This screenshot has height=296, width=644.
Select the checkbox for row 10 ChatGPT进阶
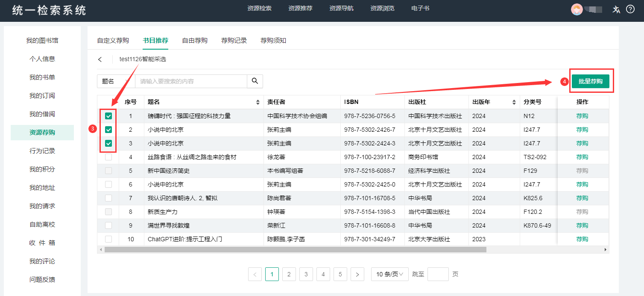pos(108,239)
